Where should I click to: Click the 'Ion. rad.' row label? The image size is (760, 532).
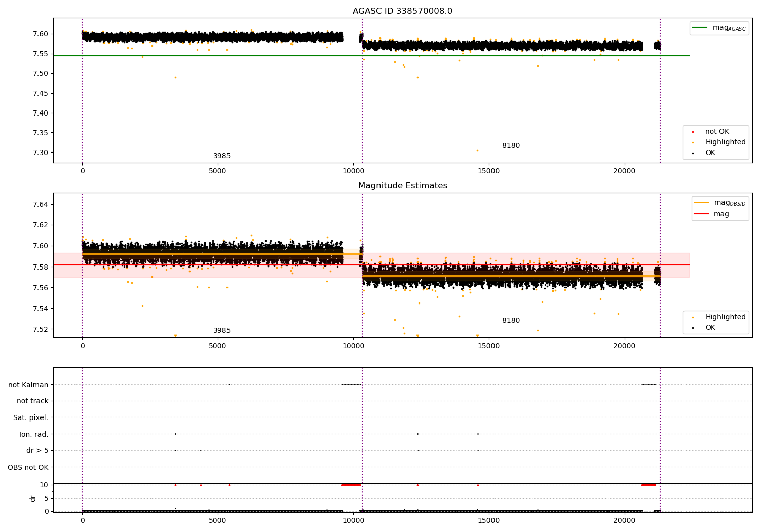(x=33, y=434)
